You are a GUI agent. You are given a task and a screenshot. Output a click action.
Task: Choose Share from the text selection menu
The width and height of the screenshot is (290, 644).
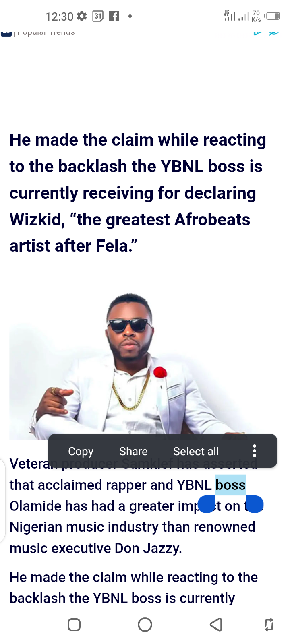tap(133, 451)
